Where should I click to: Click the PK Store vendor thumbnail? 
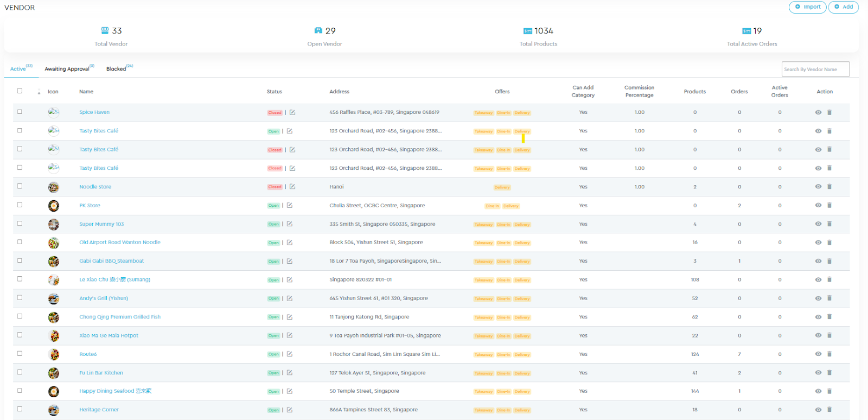click(53, 206)
